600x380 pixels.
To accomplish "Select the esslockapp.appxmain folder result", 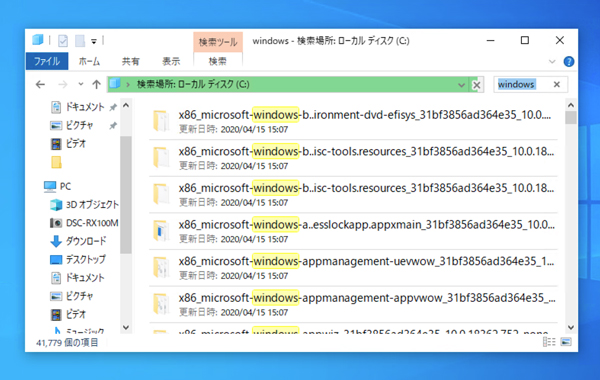I will pyautogui.click(x=353, y=231).
